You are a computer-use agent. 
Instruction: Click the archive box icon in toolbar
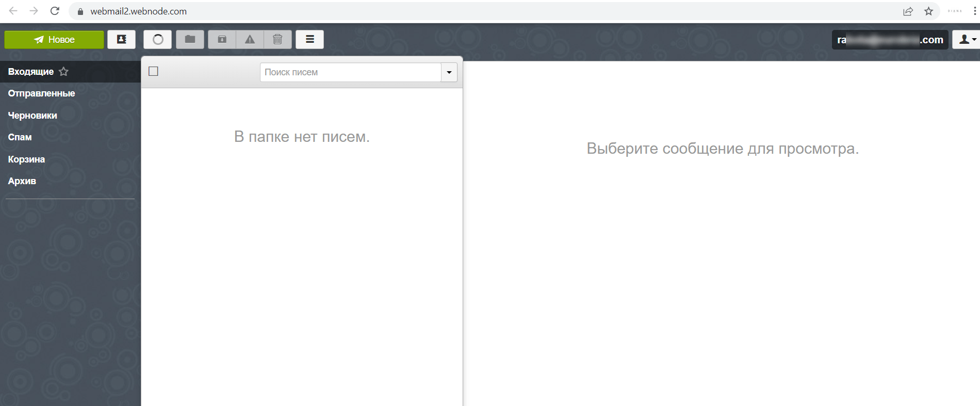tap(222, 40)
